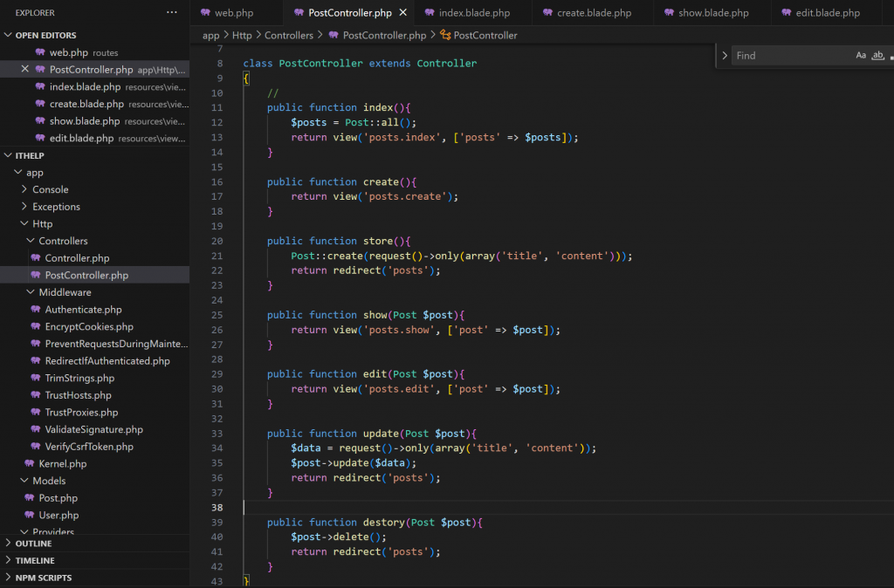Image resolution: width=894 pixels, height=588 pixels.
Task: Click PHP icon beside Kernel.php in tree
Action: pos(30,463)
